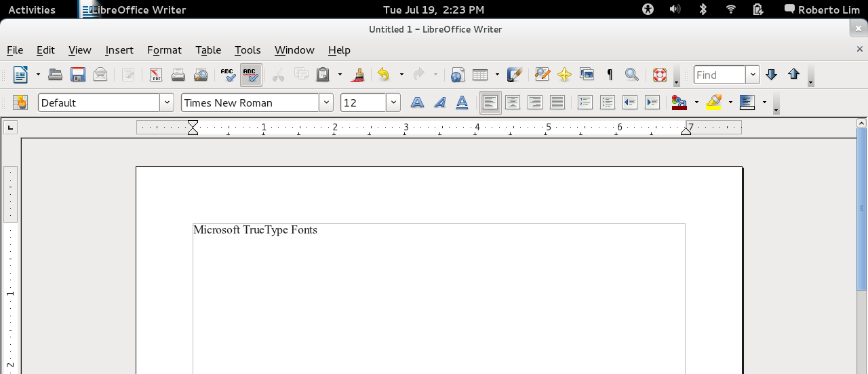The image size is (868, 374).
Task: Set Centered paragraph alignment
Action: point(513,102)
